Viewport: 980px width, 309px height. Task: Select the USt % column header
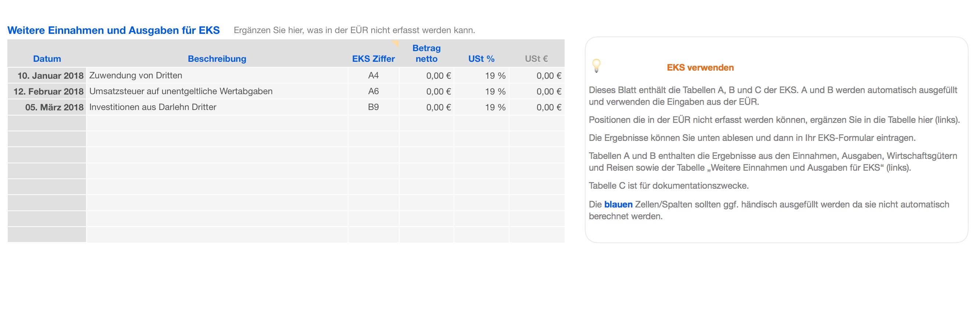[481, 59]
